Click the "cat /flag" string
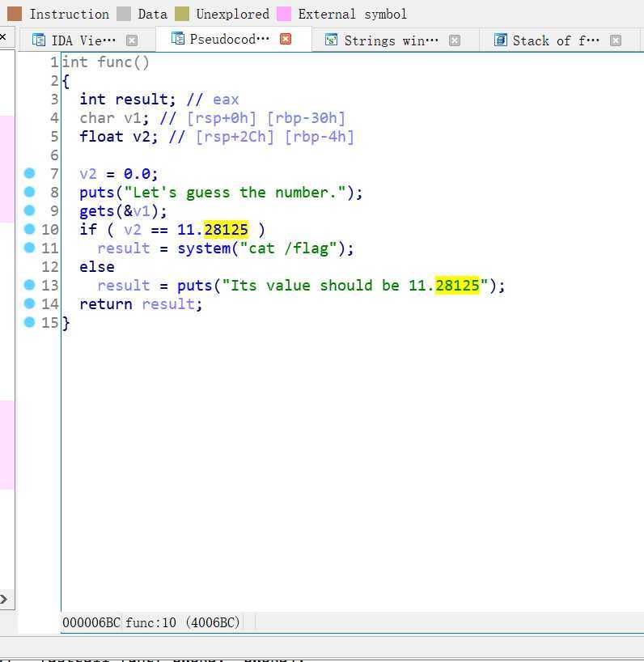Viewport: 644px width, 662px height. 288,248
